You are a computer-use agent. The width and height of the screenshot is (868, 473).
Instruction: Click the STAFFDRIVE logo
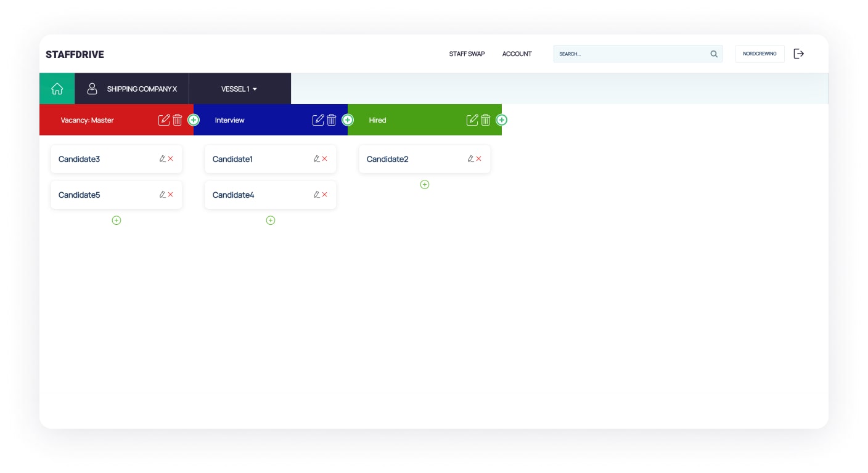coord(75,54)
